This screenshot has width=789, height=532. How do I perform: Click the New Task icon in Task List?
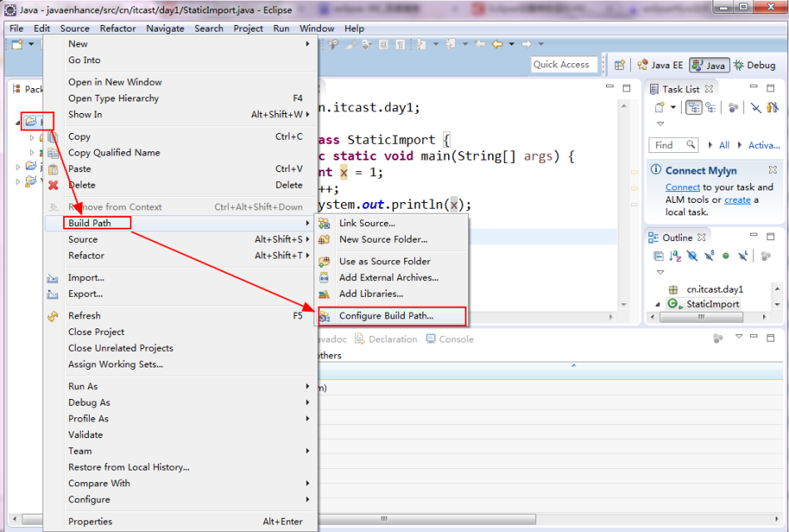(x=659, y=107)
